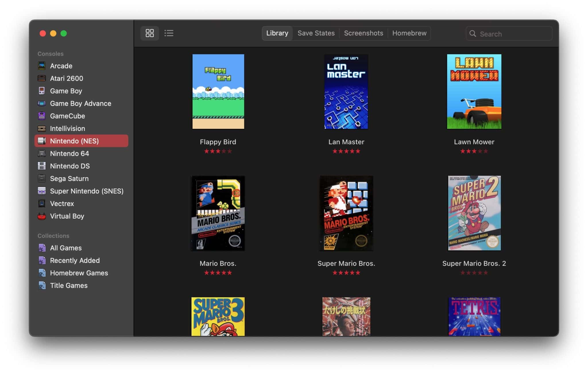Open the Intellivision console icon
This screenshot has height=375, width=588.
point(42,129)
